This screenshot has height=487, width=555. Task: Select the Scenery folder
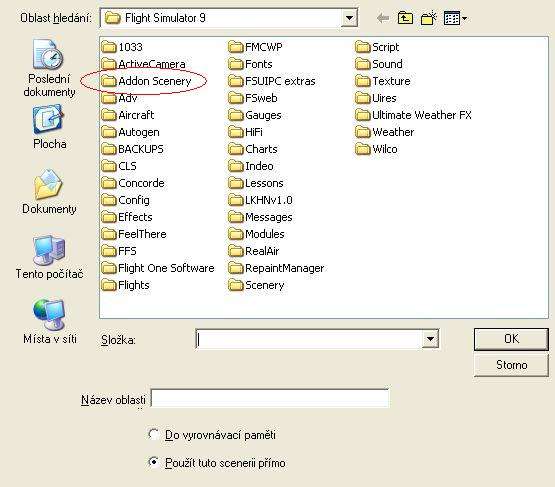coord(256,285)
